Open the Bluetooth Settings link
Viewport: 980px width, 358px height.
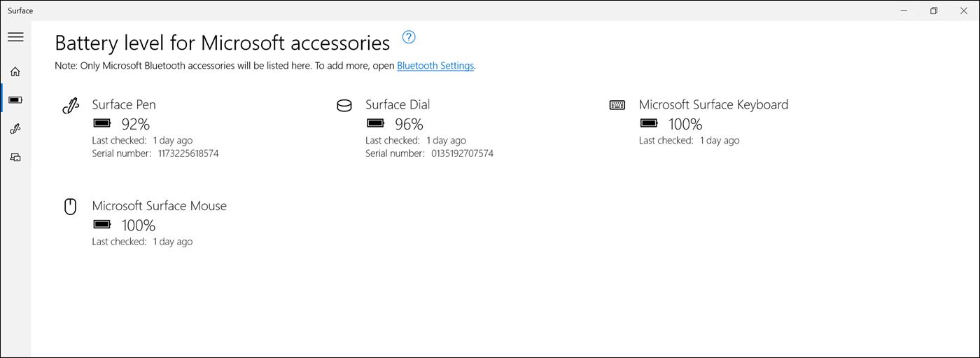[x=435, y=66]
